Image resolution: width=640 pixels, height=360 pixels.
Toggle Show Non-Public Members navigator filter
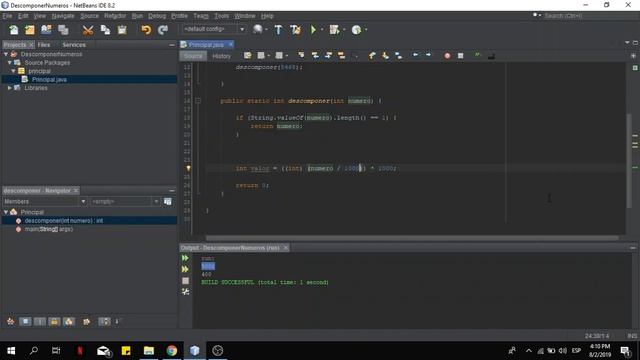pos(54,322)
